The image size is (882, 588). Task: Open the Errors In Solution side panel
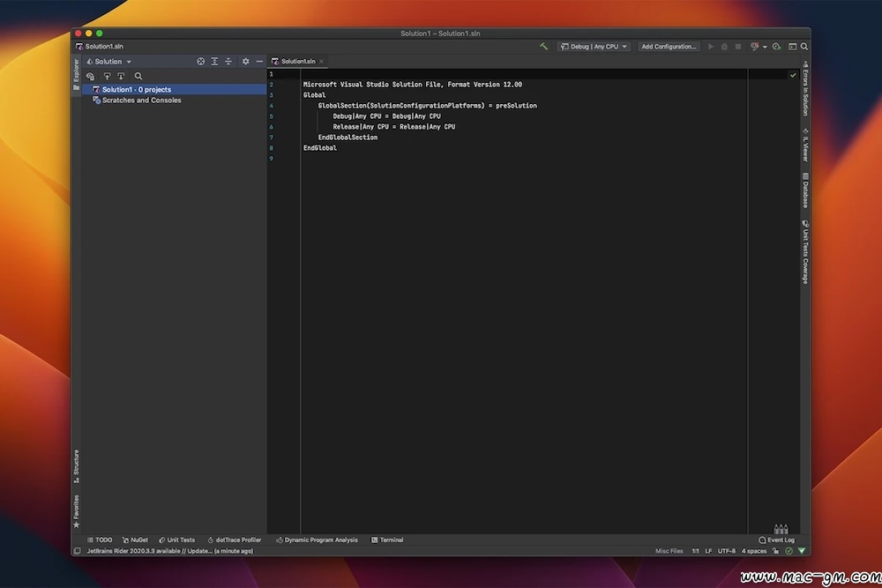(x=805, y=89)
